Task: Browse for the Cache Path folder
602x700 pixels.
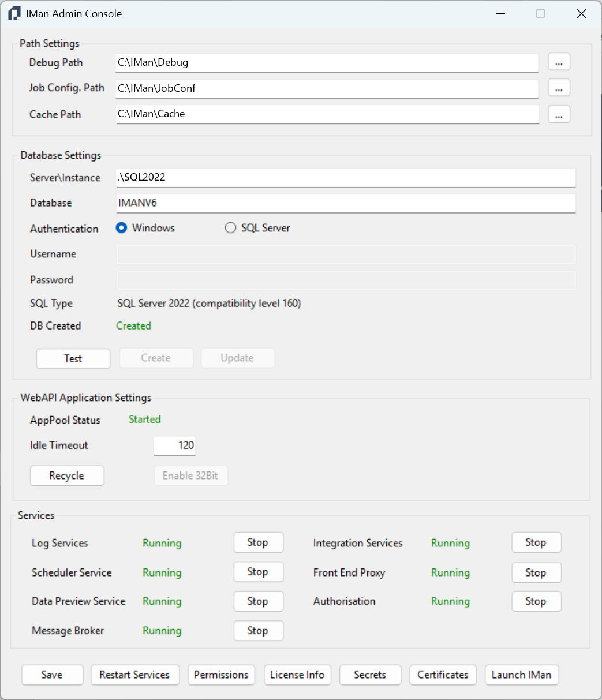Action: pos(559,114)
